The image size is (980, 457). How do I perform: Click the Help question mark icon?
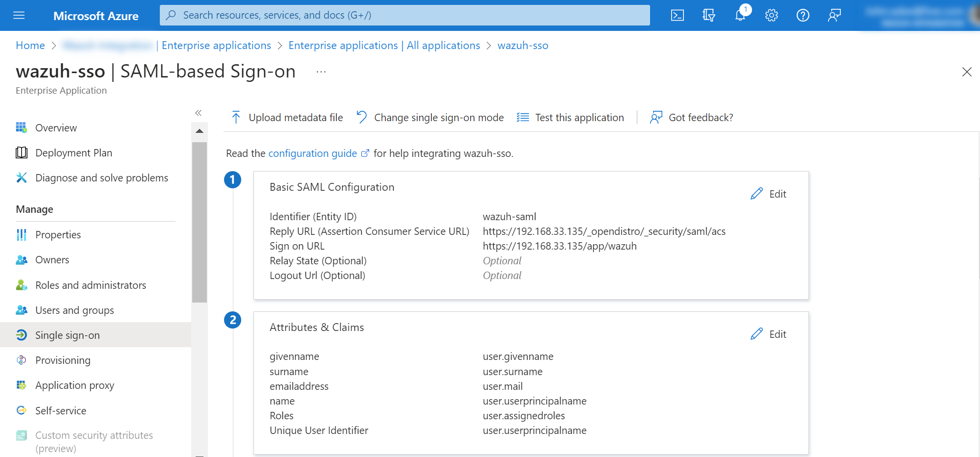coord(803,15)
